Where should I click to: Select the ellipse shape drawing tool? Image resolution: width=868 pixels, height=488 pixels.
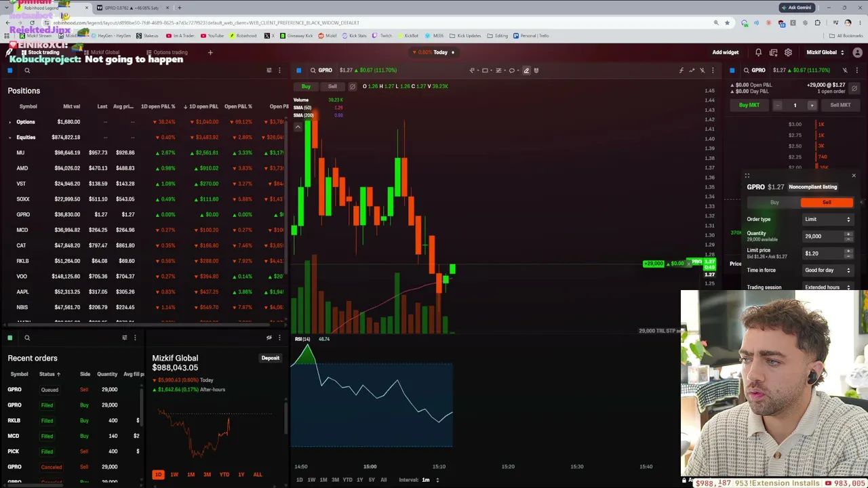512,70
